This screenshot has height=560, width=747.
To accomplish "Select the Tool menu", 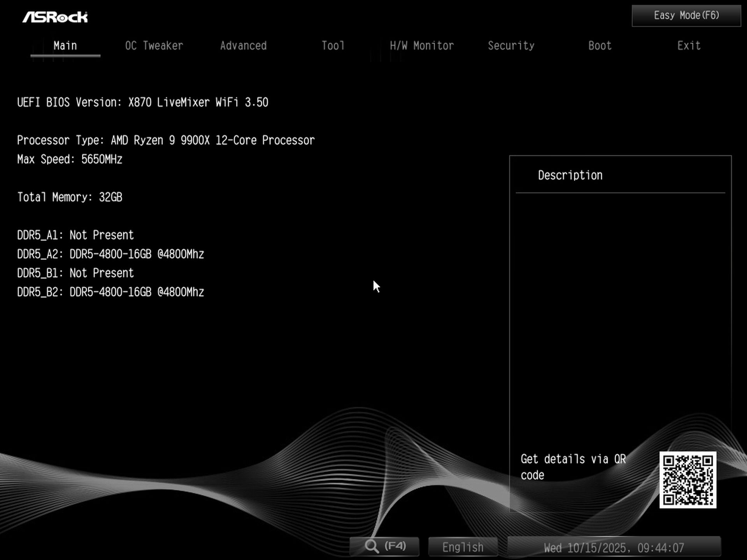I will click(x=333, y=45).
